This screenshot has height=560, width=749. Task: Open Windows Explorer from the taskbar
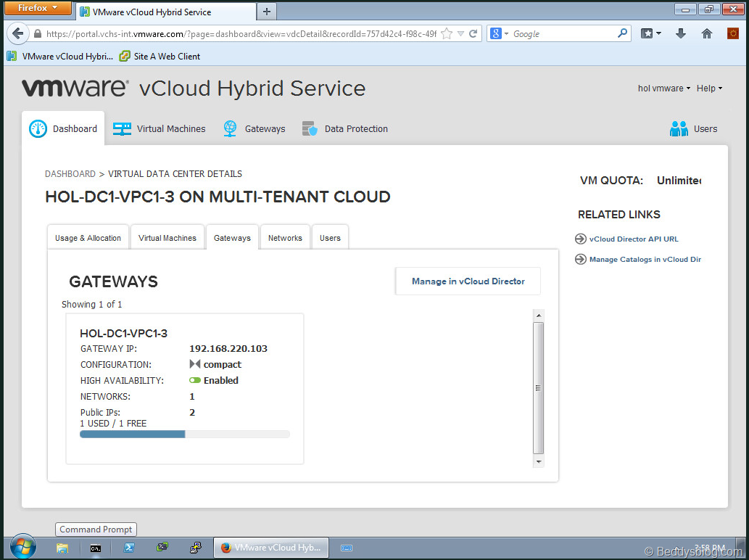coord(62,548)
